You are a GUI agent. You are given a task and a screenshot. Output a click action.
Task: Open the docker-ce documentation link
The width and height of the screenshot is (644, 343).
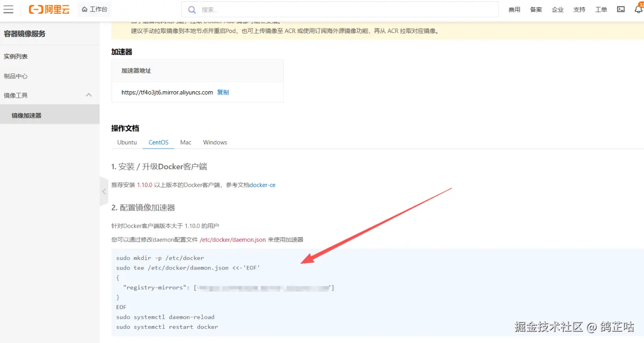pyautogui.click(x=263, y=185)
